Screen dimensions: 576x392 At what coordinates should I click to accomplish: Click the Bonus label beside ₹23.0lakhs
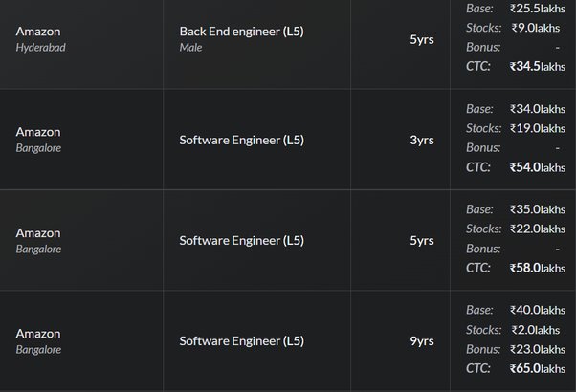pos(483,349)
